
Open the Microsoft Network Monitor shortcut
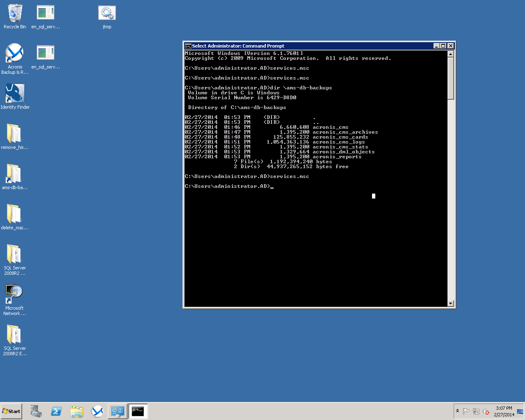pyautogui.click(x=15, y=300)
